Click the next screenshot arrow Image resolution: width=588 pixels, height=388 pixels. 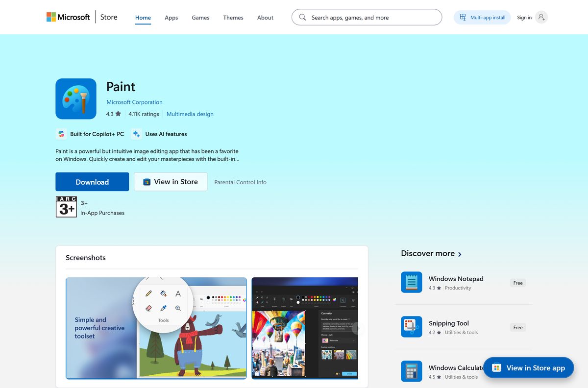[357, 329]
